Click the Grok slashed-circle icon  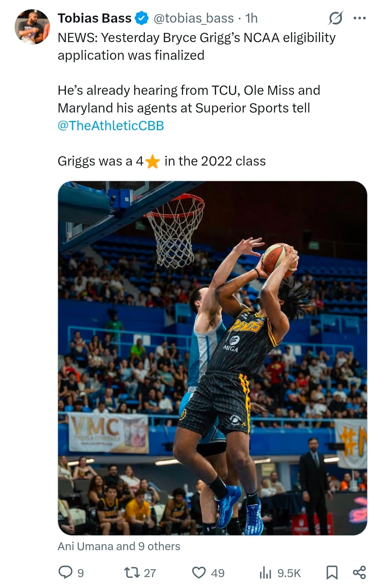(335, 18)
